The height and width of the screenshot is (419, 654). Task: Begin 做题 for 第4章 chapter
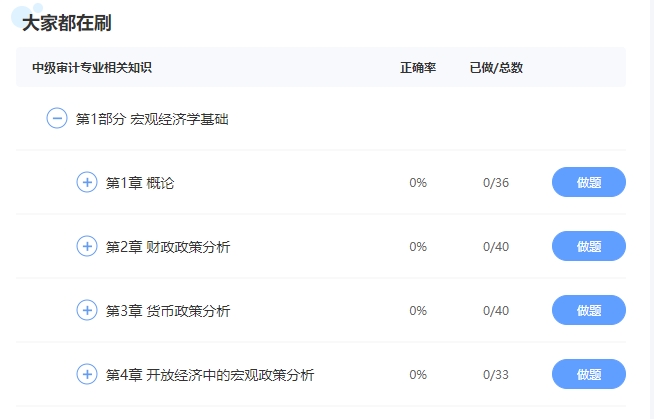coord(589,374)
